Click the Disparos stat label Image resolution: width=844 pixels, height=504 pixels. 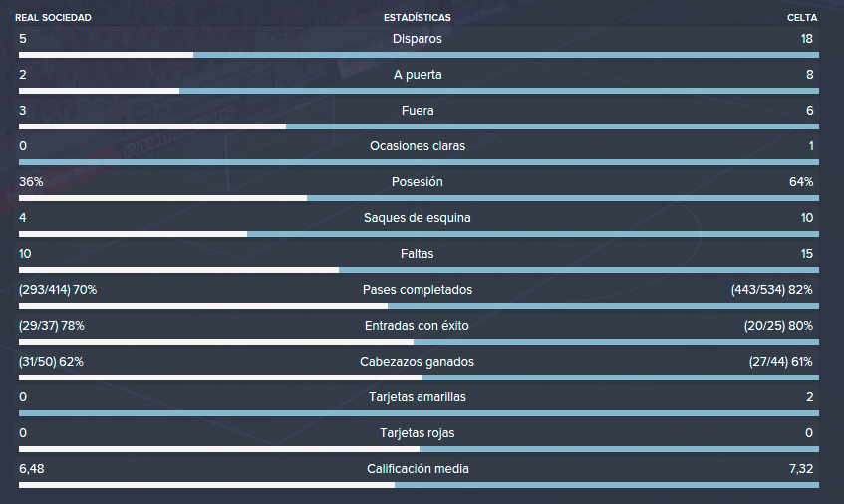pyautogui.click(x=418, y=39)
